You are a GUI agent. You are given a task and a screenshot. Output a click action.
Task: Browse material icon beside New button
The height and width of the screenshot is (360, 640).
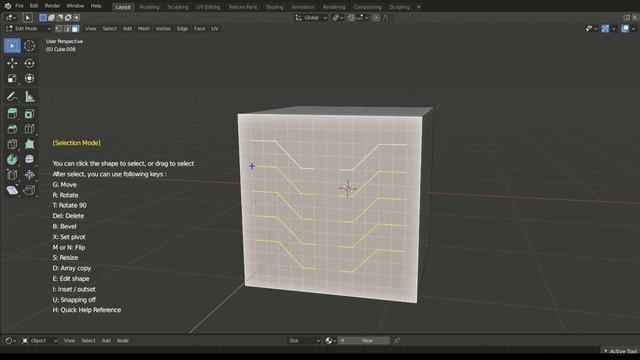[x=330, y=340]
